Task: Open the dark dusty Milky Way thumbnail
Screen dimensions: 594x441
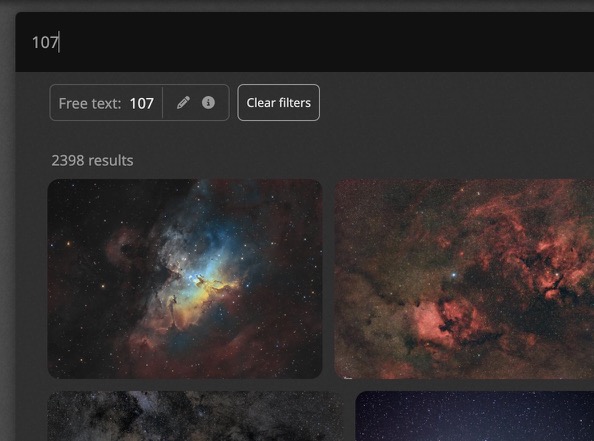Action: click(x=195, y=416)
